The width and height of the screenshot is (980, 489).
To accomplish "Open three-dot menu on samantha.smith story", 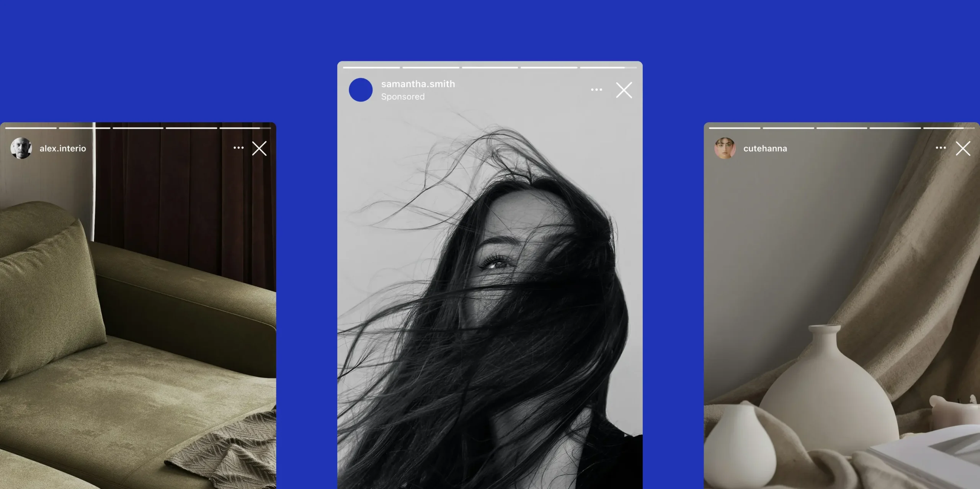I will pyautogui.click(x=596, y=90).
